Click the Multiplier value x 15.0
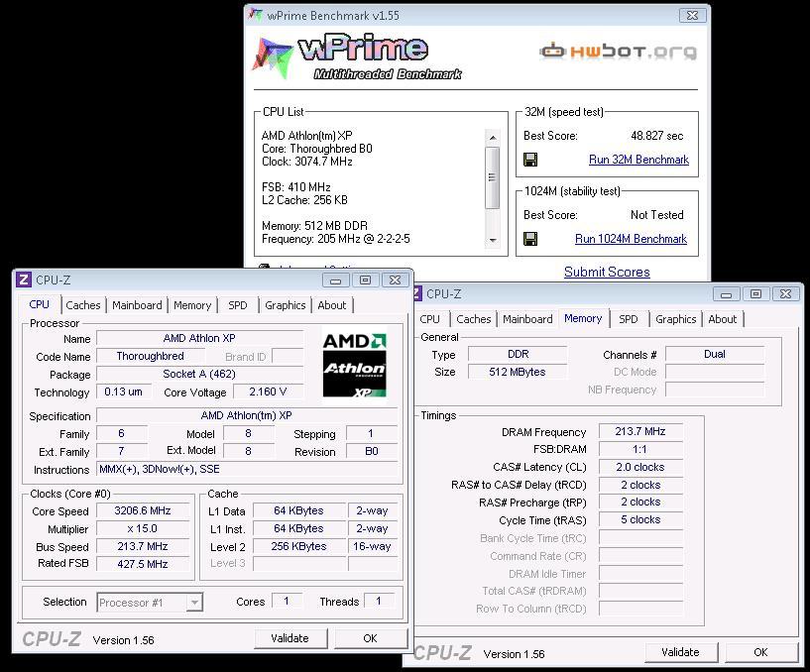The image size is (810, 672). tap(143, 528)
